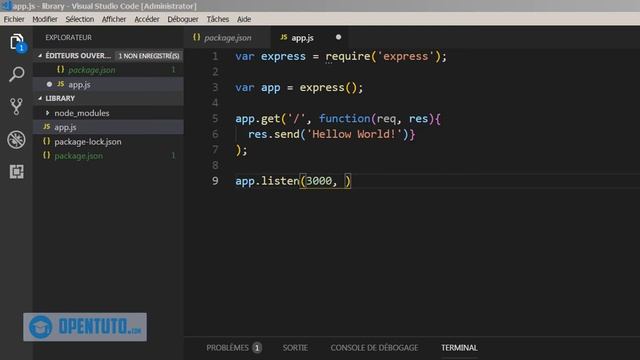This screenshot has height=360, width=640.
Task: Click the 1 NON ENREGISTRÉ(S) badge
Action: pyautogui.click(x=149, y=56)
